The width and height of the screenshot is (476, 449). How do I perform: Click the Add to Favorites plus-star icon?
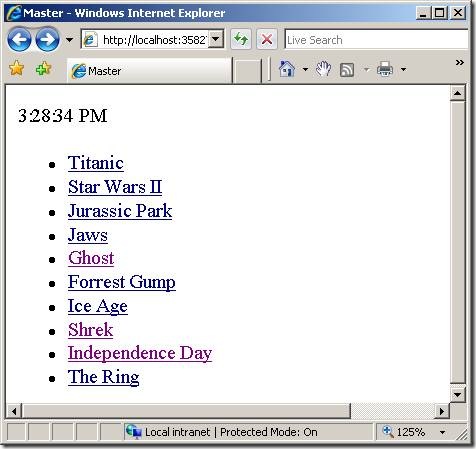click(x=43, y=69)
